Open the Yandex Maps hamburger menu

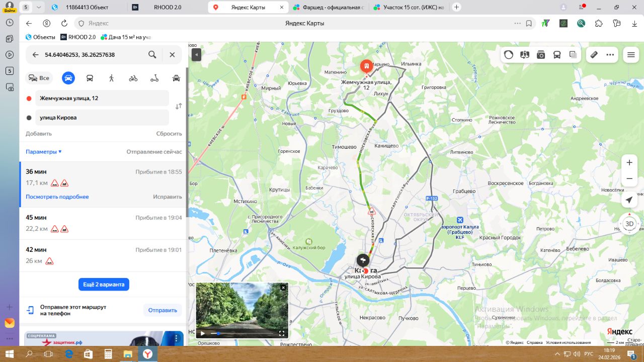coord(631,55)
